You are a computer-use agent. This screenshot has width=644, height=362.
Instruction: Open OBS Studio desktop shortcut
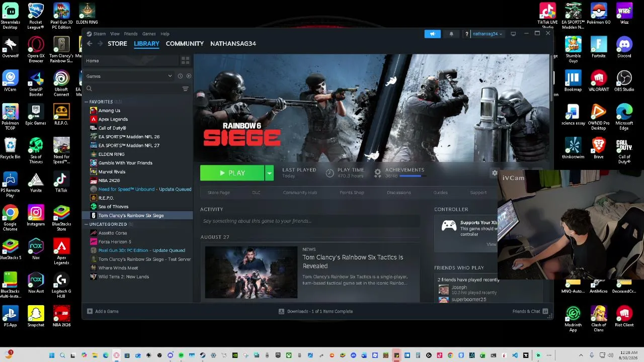(x=624, y=81)
